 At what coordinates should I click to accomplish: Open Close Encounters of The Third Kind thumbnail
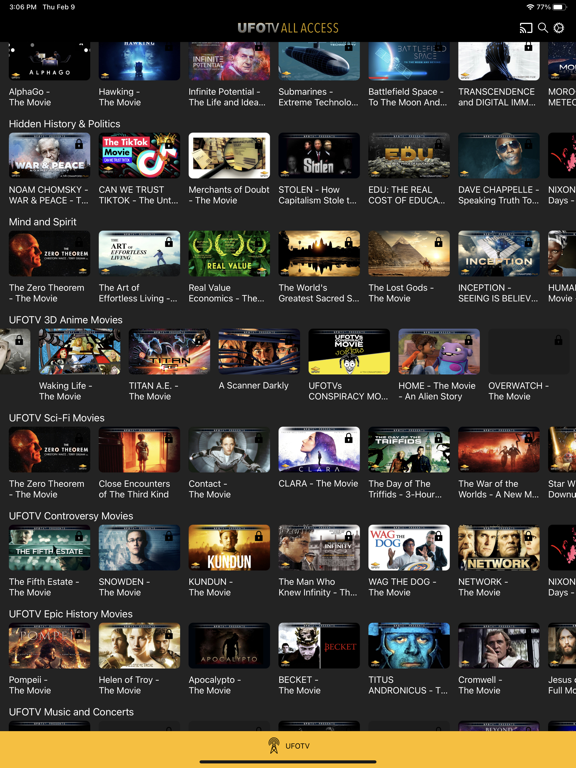tap(139, 449)
